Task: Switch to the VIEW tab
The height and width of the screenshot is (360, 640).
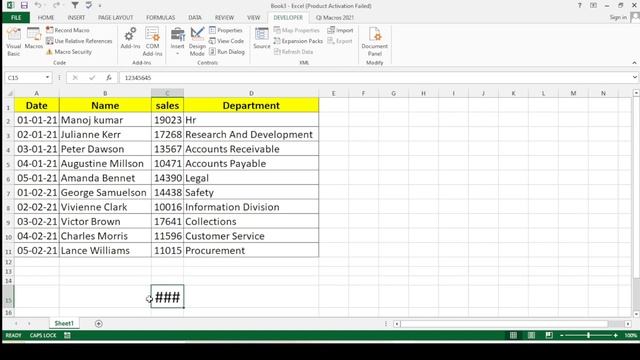Action: (253, 18)
